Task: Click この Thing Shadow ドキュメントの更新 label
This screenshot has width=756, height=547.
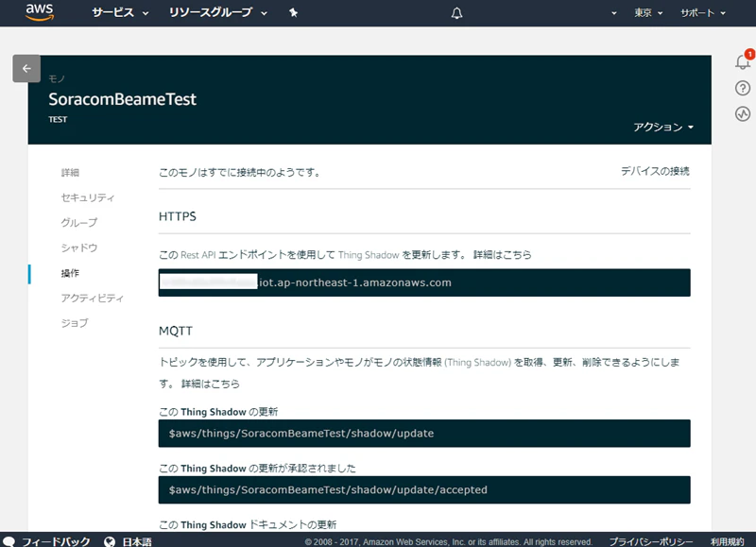Action: coord(248,525)
